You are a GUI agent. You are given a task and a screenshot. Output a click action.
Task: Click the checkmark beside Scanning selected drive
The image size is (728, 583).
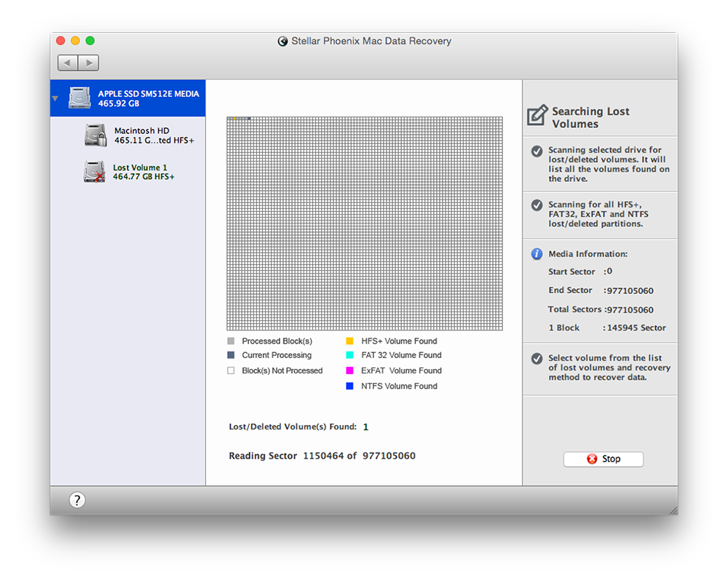tap(537, 151)
